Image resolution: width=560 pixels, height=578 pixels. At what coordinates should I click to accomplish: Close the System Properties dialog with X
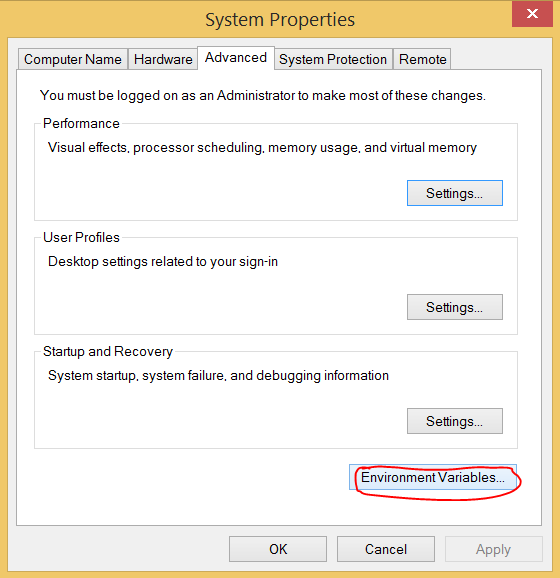[532, 14]
